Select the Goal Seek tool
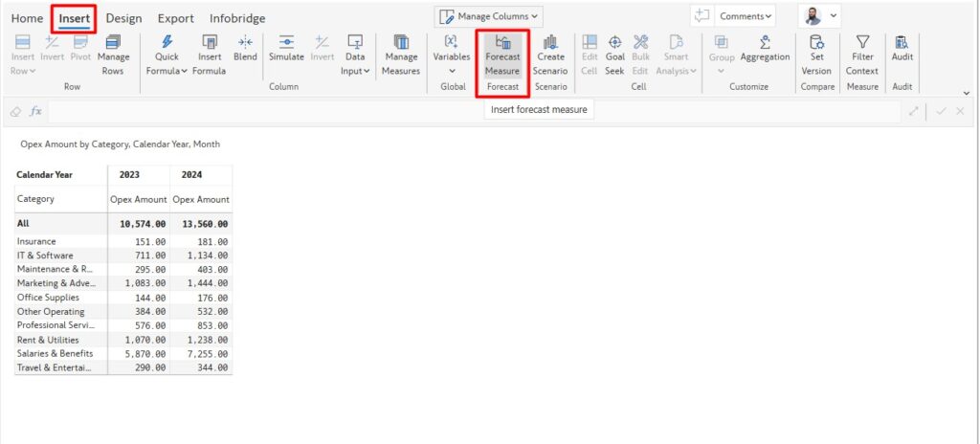This screenshot has width=980, height=444. point(614,42)
